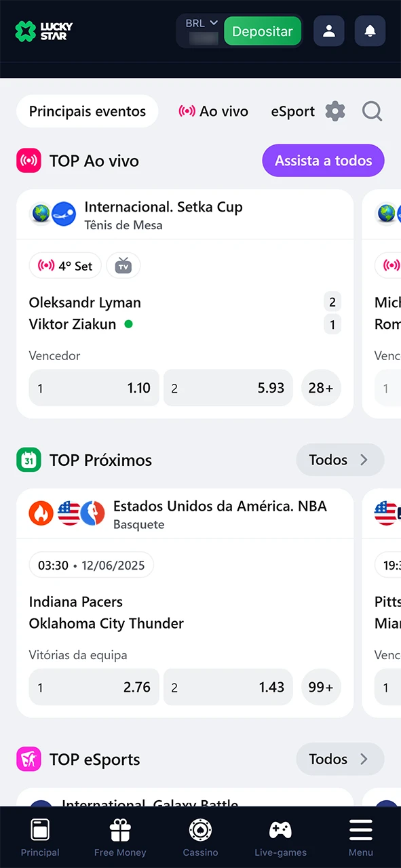
Task: Click the Assista a todos button
Action: pyautogui.click(x=323, y=161)
